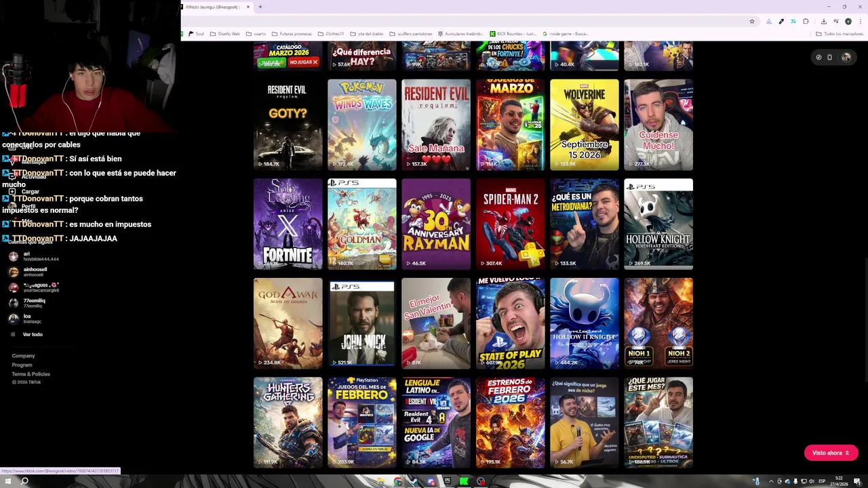This screenshot has width=868, height=488.
Task: Open the Pokémon Winds Waves video
Action: point(362,124)
